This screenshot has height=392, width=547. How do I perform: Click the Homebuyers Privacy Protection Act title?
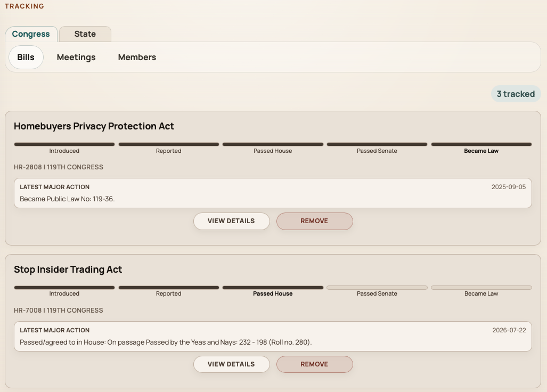[x=94, y=126]
